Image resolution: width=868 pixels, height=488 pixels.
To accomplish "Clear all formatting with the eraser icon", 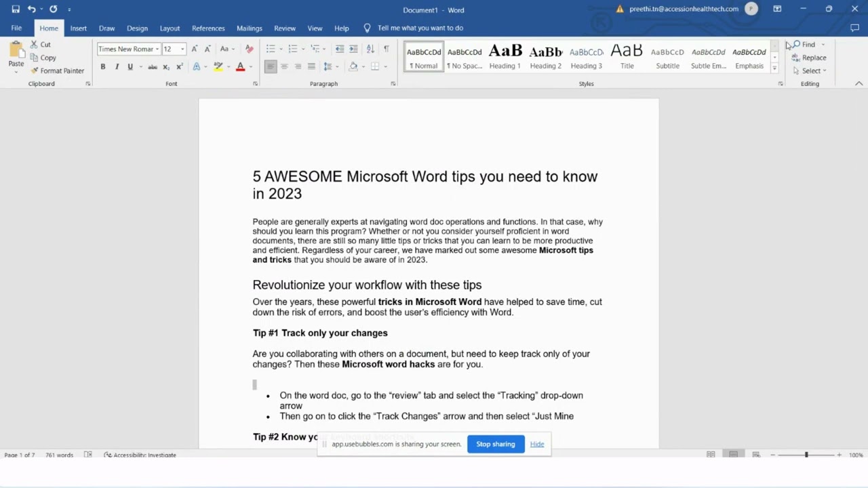I will pos(249,49).
